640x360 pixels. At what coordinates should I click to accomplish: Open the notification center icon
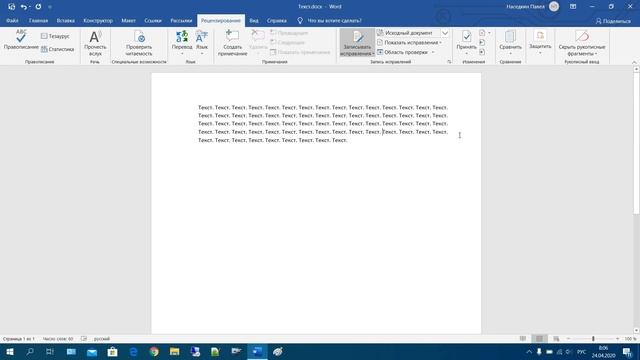pyautogui.click(x=627, y=351)
